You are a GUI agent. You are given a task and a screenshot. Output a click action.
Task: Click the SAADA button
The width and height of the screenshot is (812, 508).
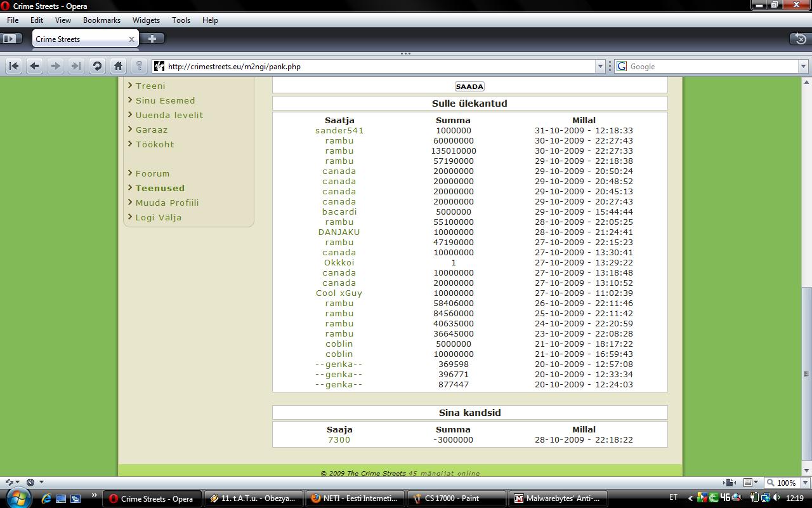tap(469, 86)
